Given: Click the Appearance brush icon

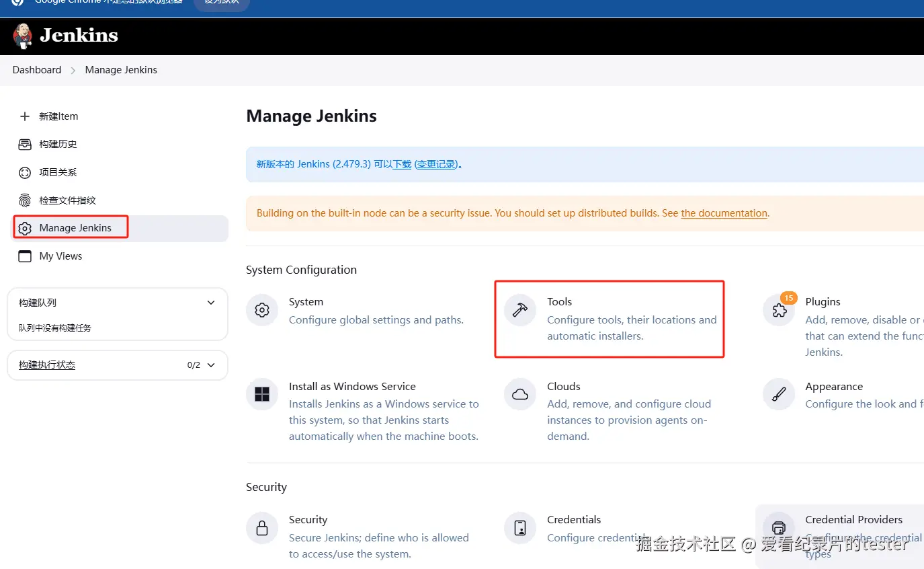Looking at the screenshot, I should 779,395.
